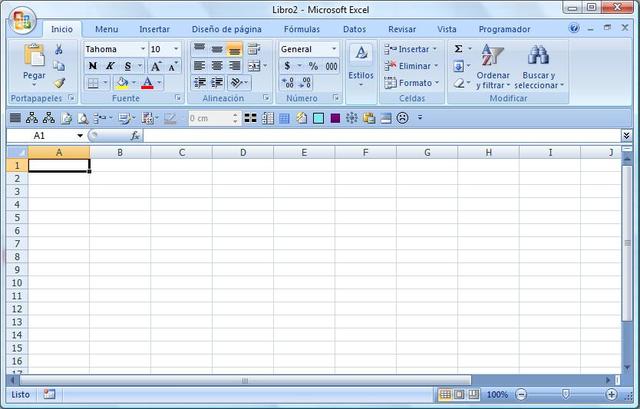
Task: Click merge and center icon
Action: coord(254,66)
